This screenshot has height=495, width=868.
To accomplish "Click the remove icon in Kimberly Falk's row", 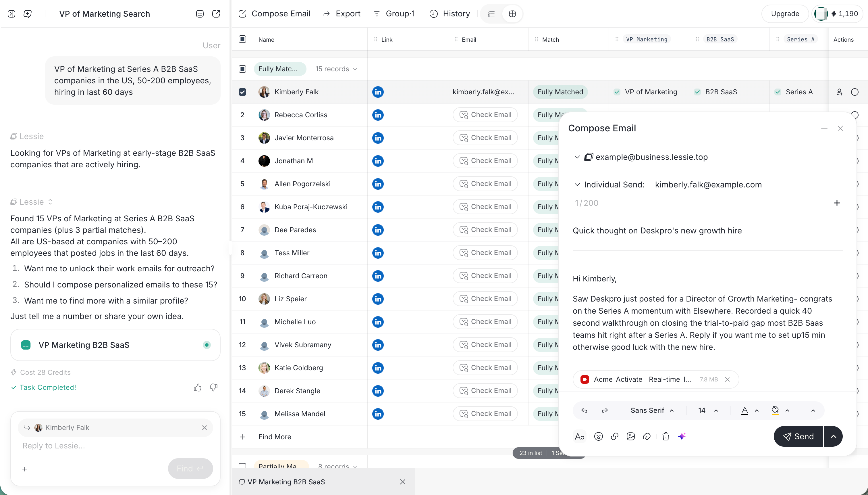I will [x=855, y=92].
